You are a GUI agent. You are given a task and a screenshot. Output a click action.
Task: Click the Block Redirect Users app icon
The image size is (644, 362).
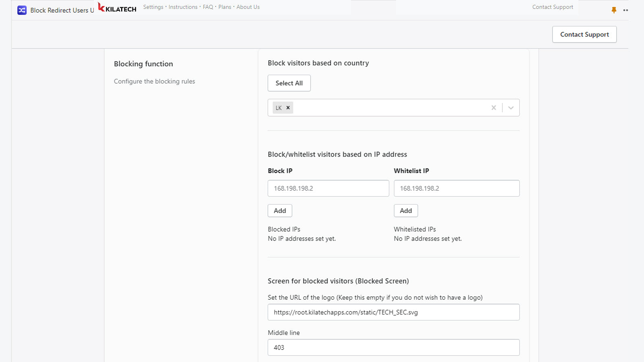(x=22, y=10)
